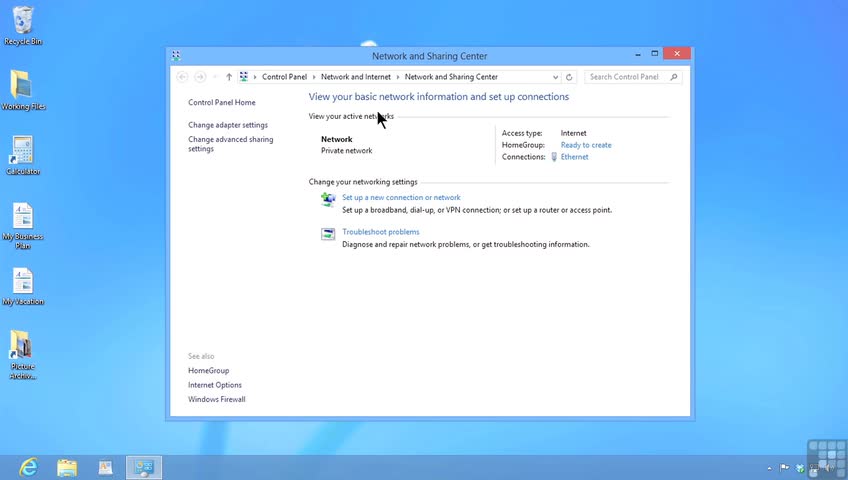Open the WordPad document taskbar icon

point(105,467)
